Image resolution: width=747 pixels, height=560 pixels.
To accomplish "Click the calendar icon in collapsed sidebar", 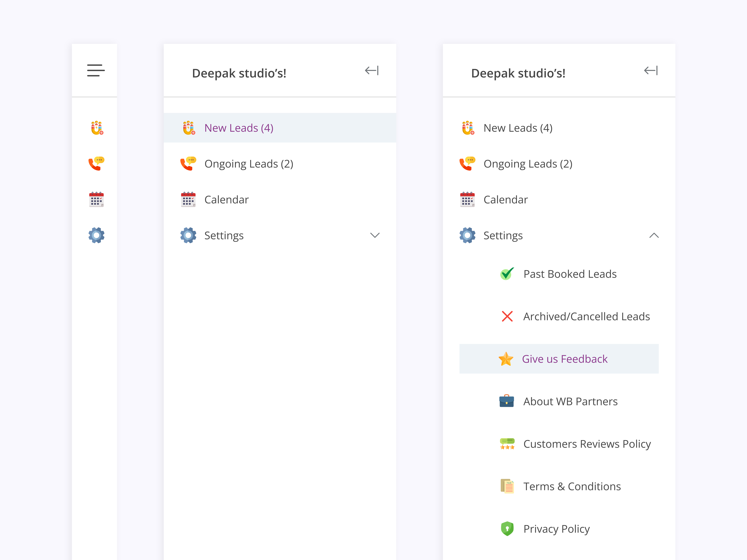I will pyautogui.click(x=97, y=199).
